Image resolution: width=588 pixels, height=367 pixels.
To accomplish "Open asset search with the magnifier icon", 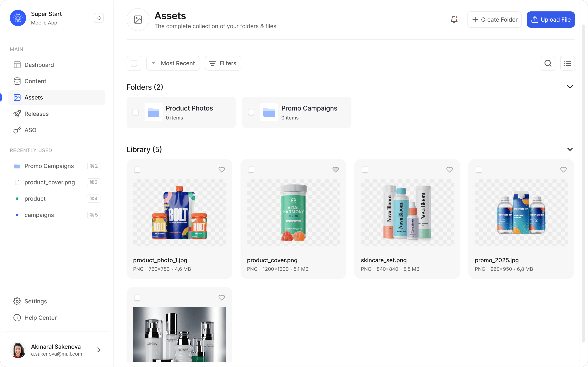I will click(548, 63).
